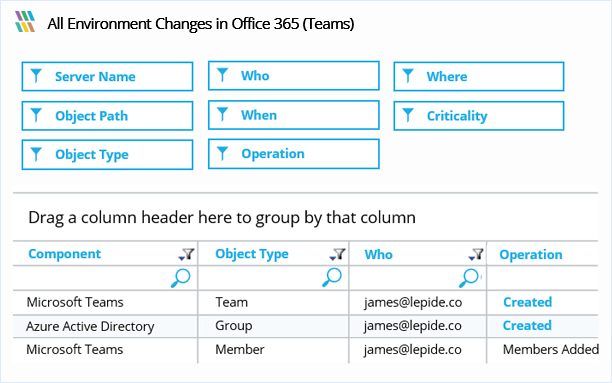Click Created link in Azure Active Directory row
The height and width of the screenshot is (383, 612).
pyautogui.click(x=527, y=326)
